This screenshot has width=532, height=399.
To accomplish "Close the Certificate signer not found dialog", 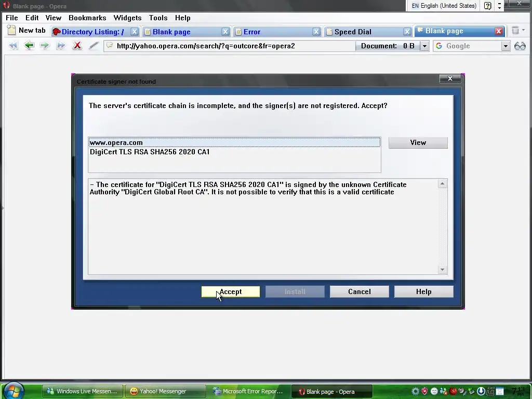I will 450,78.
